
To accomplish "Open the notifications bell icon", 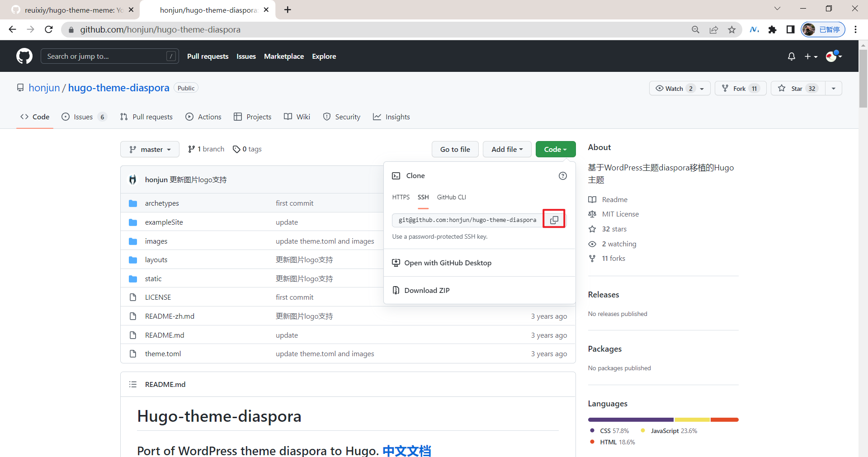I will pos(791,57).
